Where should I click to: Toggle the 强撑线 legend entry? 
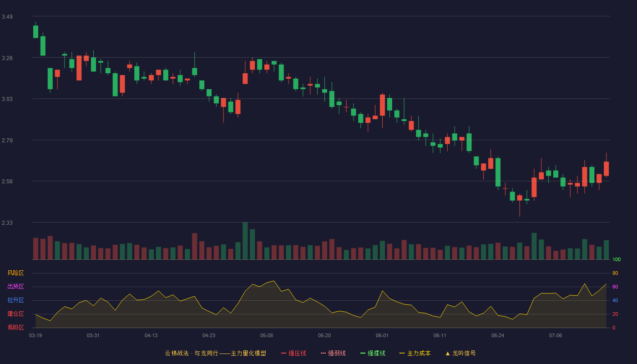click(373, 353)
